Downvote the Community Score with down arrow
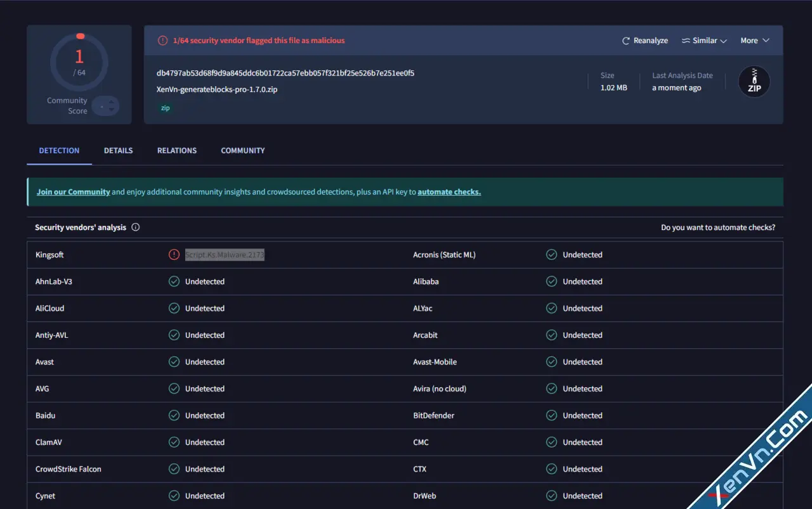 pyautogui.click(x=112, y=110)
